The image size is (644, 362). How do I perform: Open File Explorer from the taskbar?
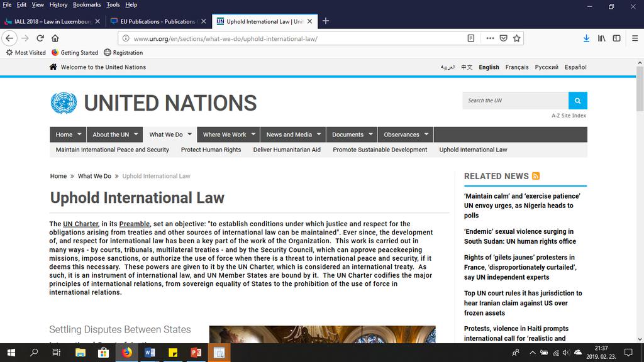(x=80, y=353)
